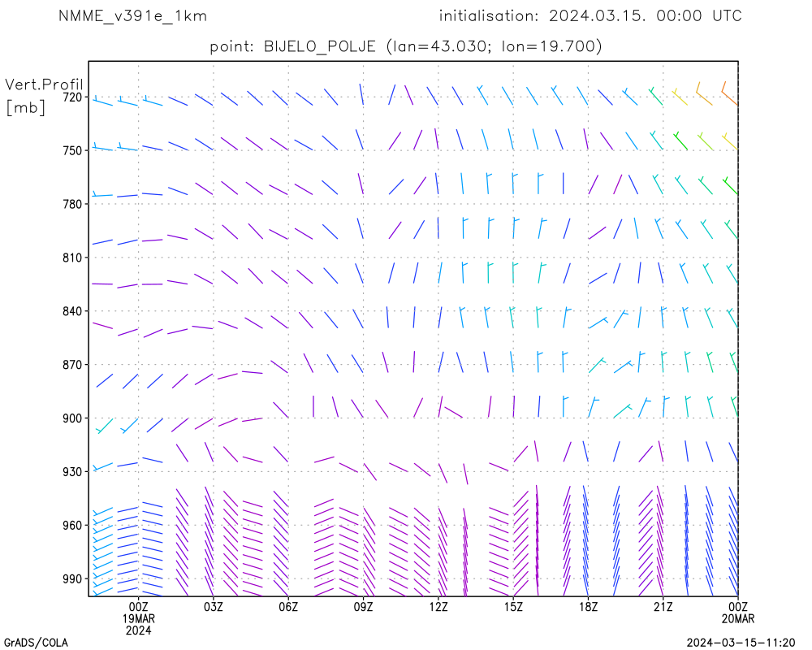Click the 900 pressure axis label

[72, 418]
